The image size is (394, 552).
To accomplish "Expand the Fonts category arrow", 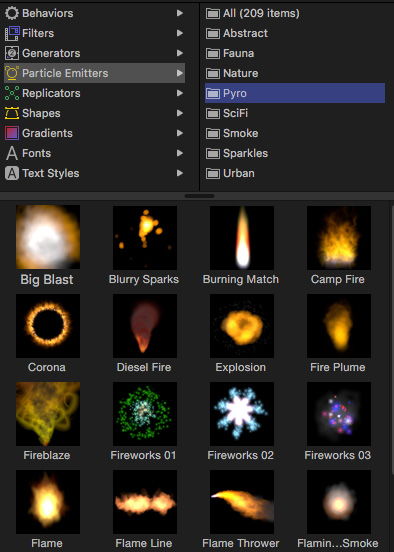I will tap(180, 153).
